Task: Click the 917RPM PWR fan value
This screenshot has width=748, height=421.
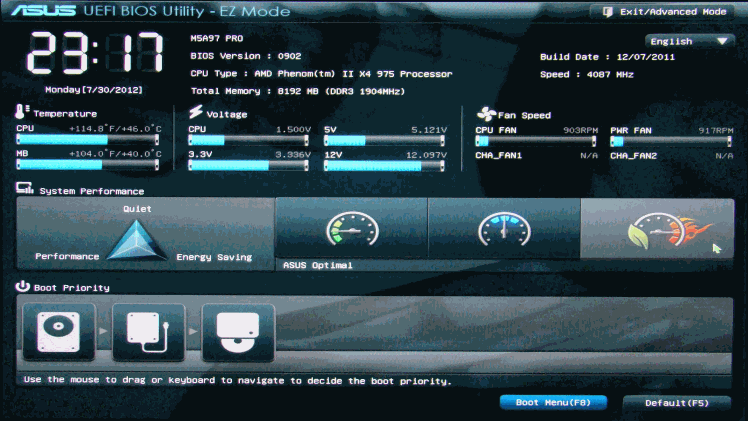Action: click(x=716, y=131)
